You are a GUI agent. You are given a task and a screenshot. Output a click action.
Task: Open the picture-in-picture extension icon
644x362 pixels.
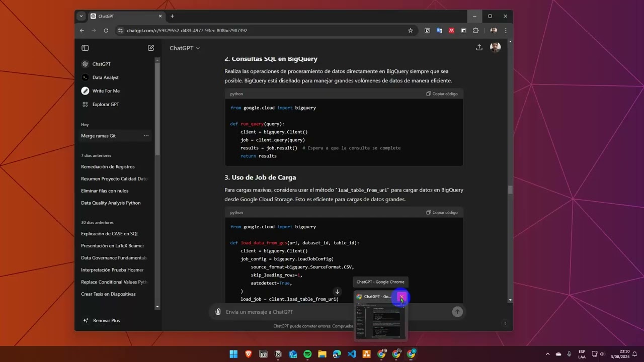click(x=463, y=31)
